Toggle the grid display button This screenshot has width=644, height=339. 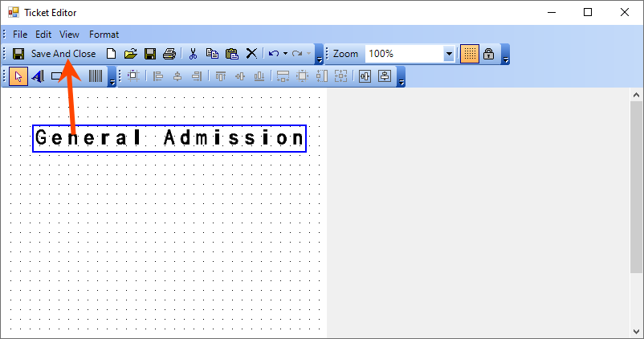[470, 54]
